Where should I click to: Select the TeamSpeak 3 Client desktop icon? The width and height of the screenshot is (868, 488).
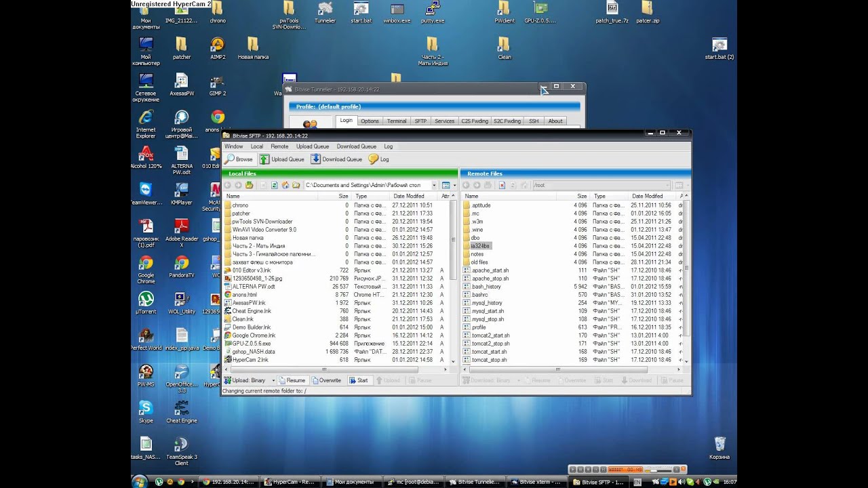coord(182,451)
